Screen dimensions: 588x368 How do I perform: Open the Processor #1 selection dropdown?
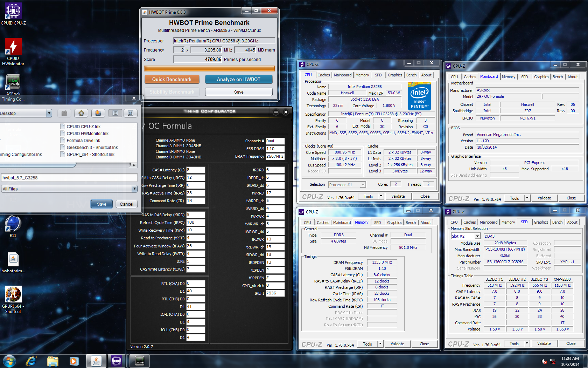(x=363, y=185)
